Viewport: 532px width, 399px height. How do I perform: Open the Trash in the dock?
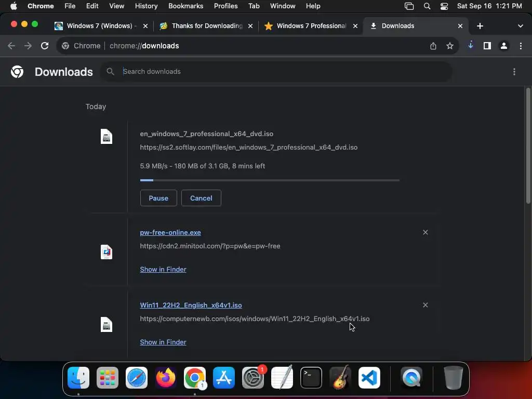coord(453,378)
